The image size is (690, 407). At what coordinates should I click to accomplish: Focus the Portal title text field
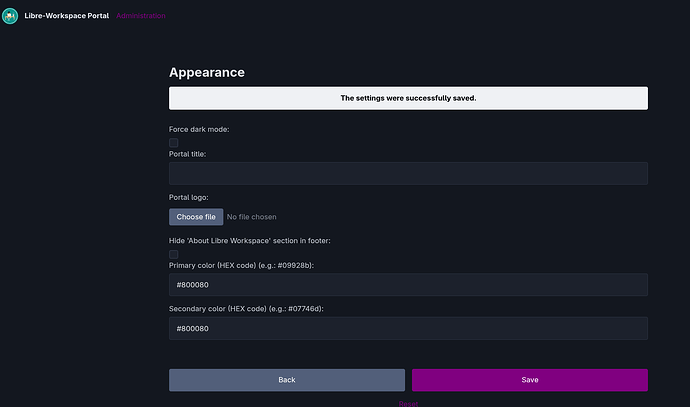408,174
